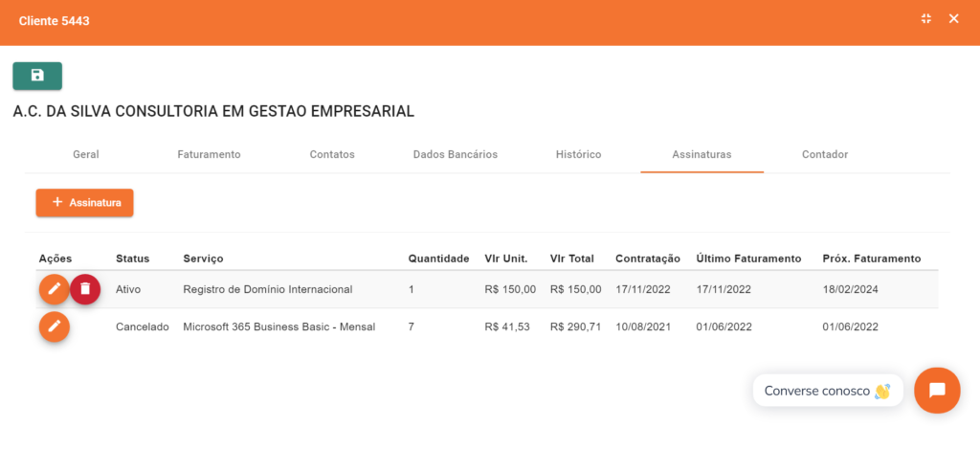Image resolution: width=980 pixels, height=450 pixels.
Task: Click the Serviço column header
Action: point(203,259)
